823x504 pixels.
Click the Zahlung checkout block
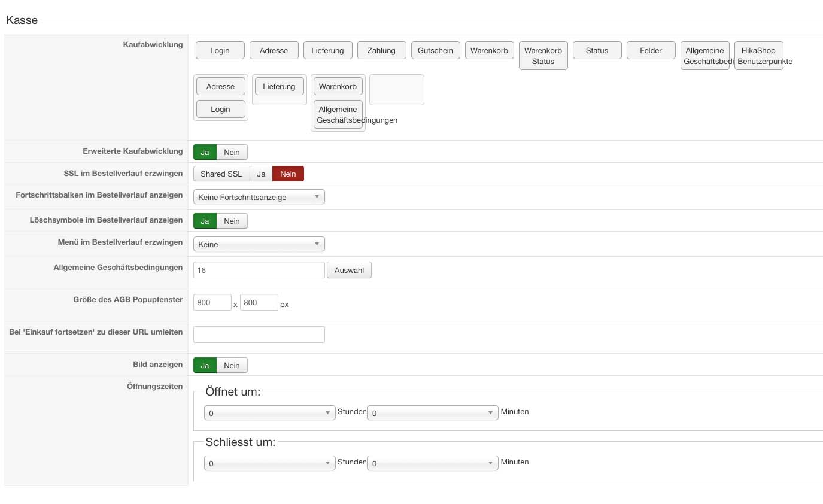point(381,50)
